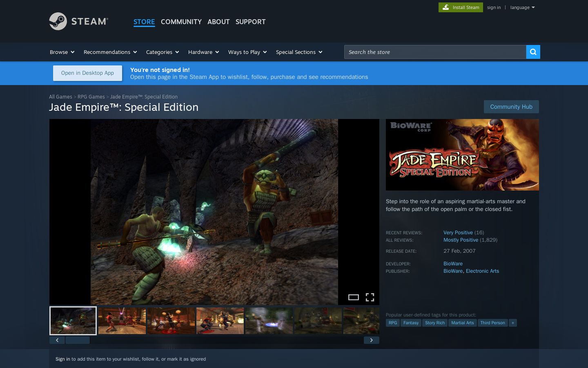588x368 pixels.
Task: Open the COMMUNITY menu
Action: click(x=181, y=22)
